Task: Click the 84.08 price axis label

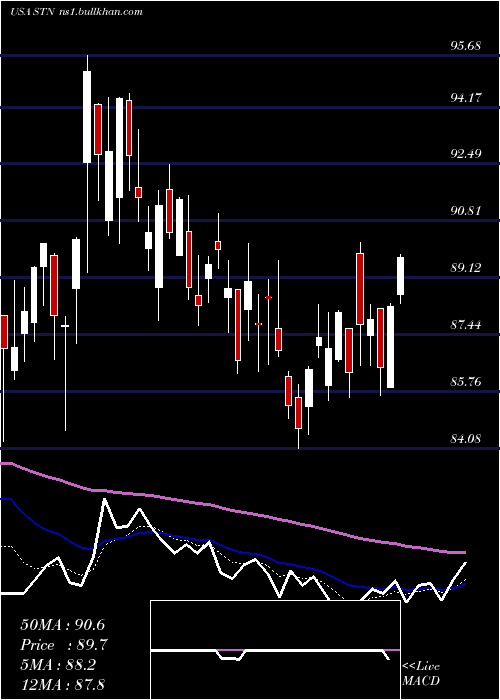Action: click(466, 438)
